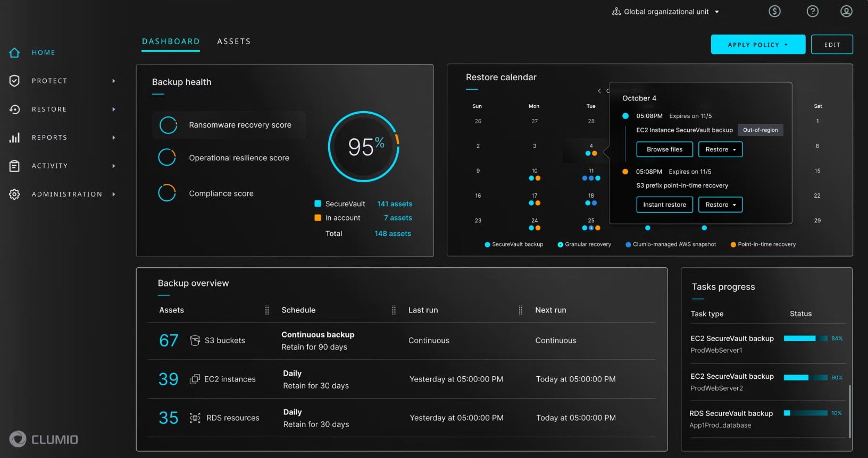The image size is (868, 458).
Task: Click Point-in-time recovery legend dot
Action: 733,245
